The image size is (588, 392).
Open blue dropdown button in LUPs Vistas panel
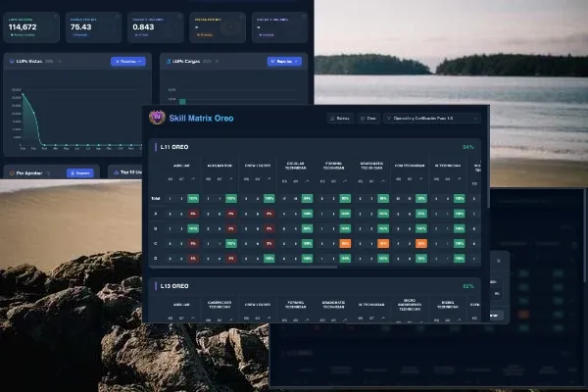(x=127, y=61)
